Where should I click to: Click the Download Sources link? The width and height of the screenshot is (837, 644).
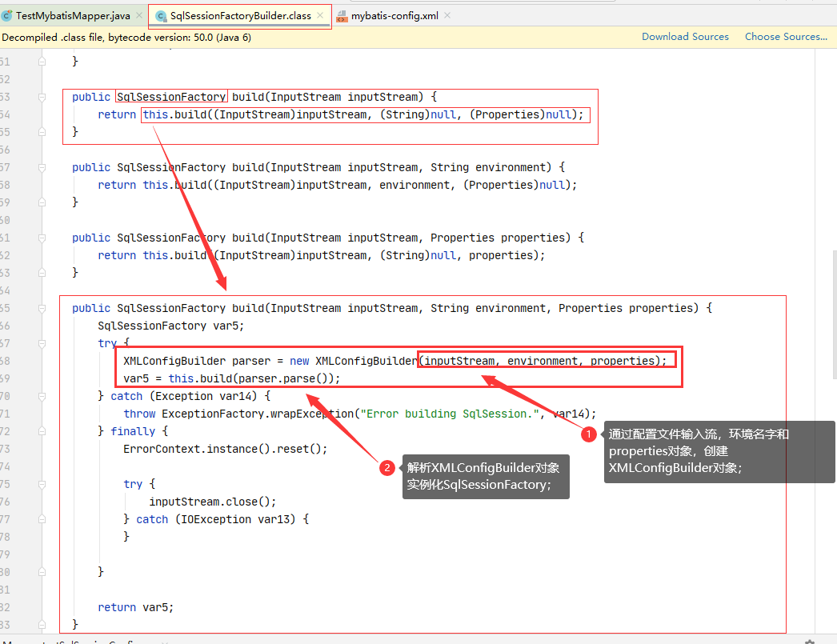click(x=685, y=37)
